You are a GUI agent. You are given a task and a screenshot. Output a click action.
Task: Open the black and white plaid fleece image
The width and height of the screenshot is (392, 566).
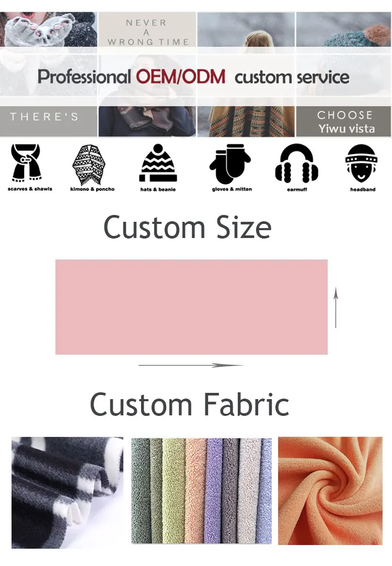coord(67,493)
